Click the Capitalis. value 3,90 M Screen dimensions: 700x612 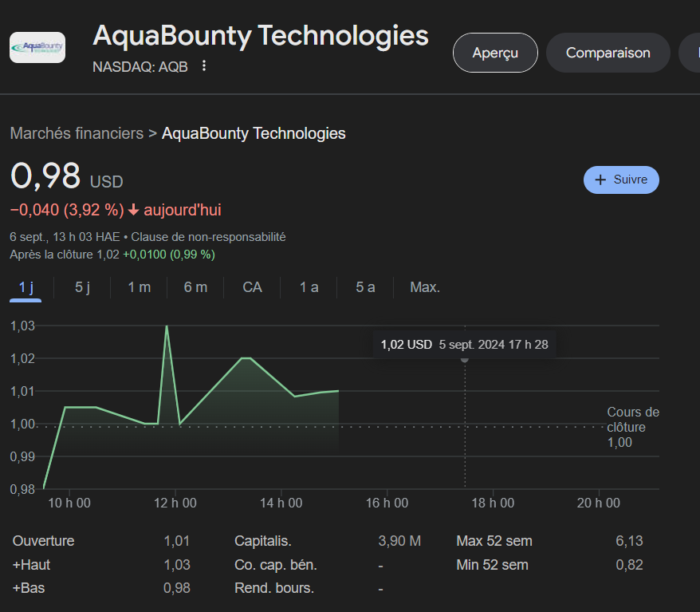[399, 541]
